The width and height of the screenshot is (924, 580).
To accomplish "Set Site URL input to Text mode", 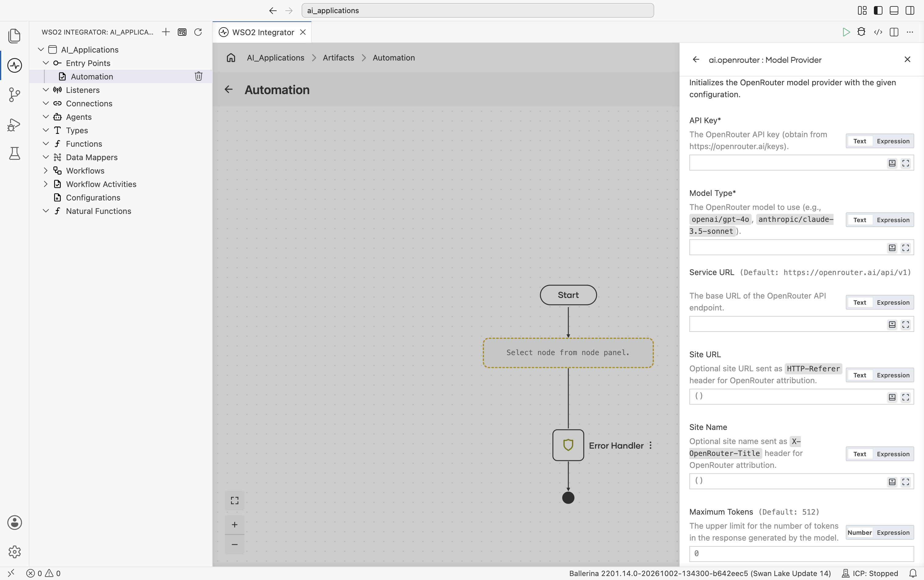I will 860,375.
